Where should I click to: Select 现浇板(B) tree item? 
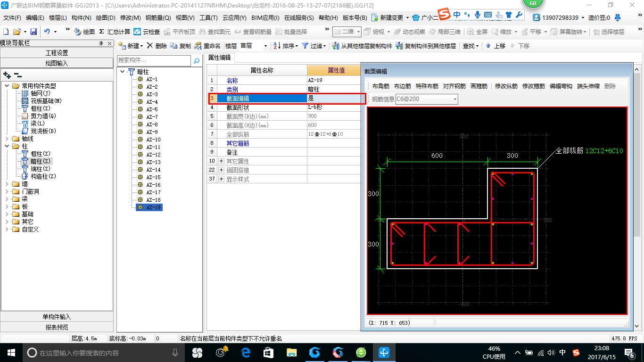click(x=43, y=131)
